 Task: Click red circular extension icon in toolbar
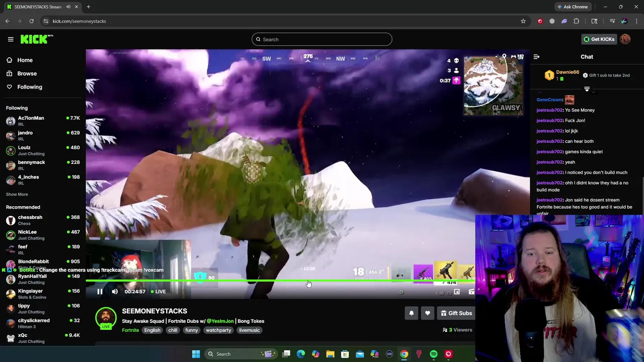(540, 21)
